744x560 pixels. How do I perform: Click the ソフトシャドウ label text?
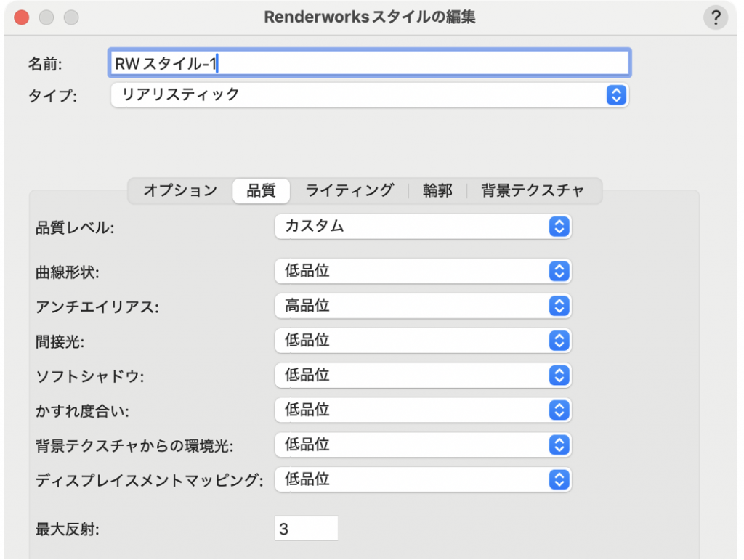[x=89, y=376]
